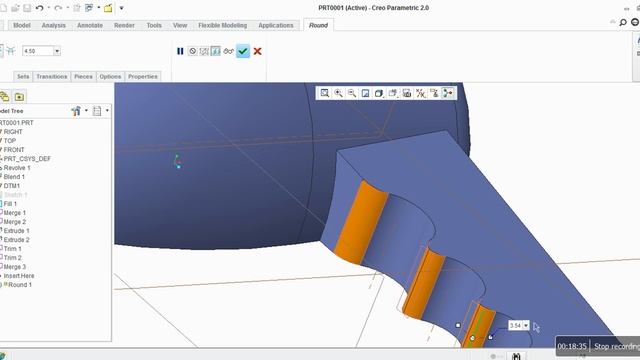Image resolution: width=640 pixels, height=360 pixels.
Task: Open the Properties panel tab
Action: tap(142, 76)
